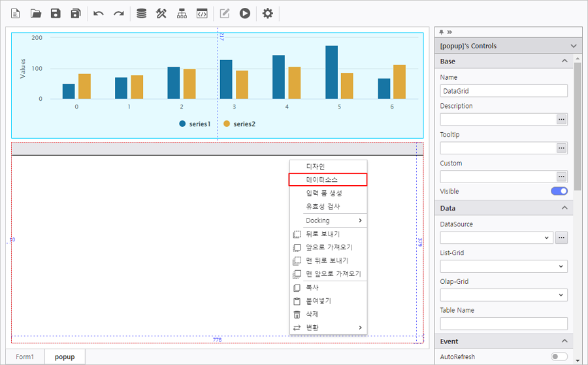Open the database icon in toolbar
This screenshot has height=365, width=588.
(141, 13)
